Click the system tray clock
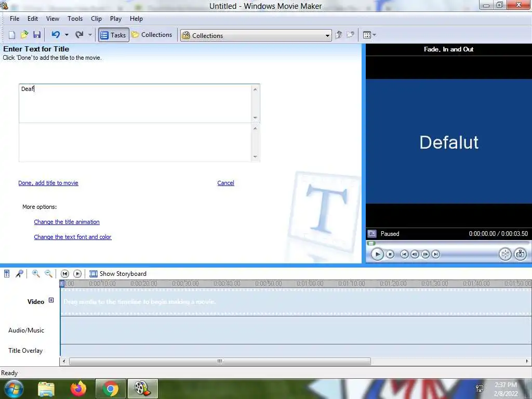Image resolution: width=532 pixels, height=399 pixels. click(506, 389)
